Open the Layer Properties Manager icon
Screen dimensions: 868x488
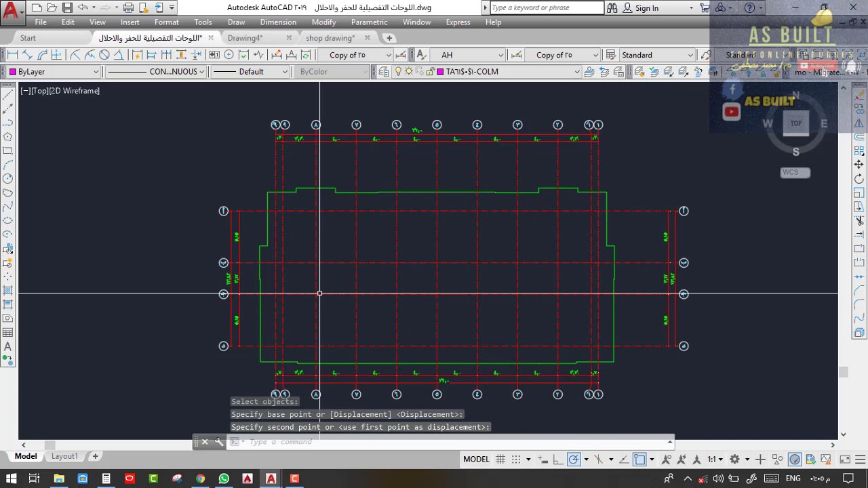[384, 72]
